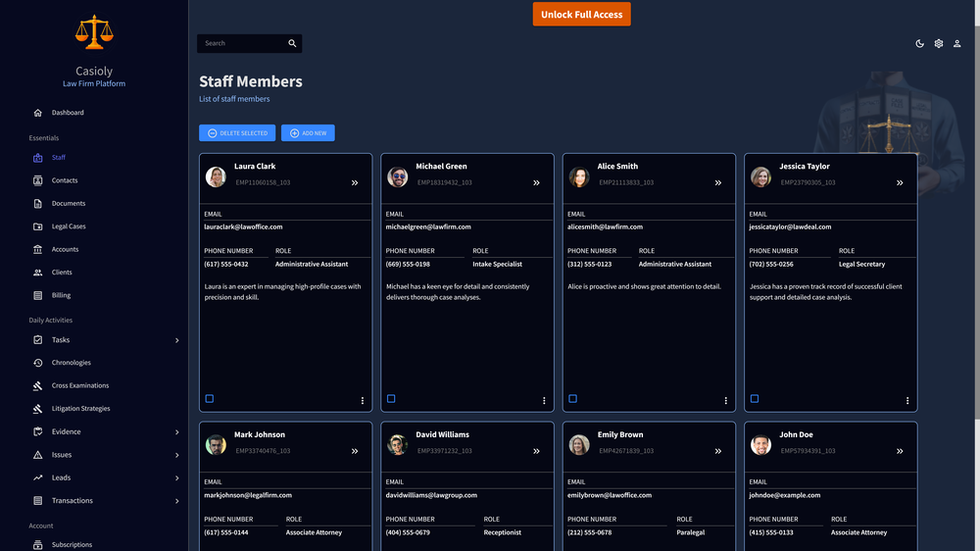
Task: Open Jessica Taylor's details arrow
Action: [x=900, y=182]
